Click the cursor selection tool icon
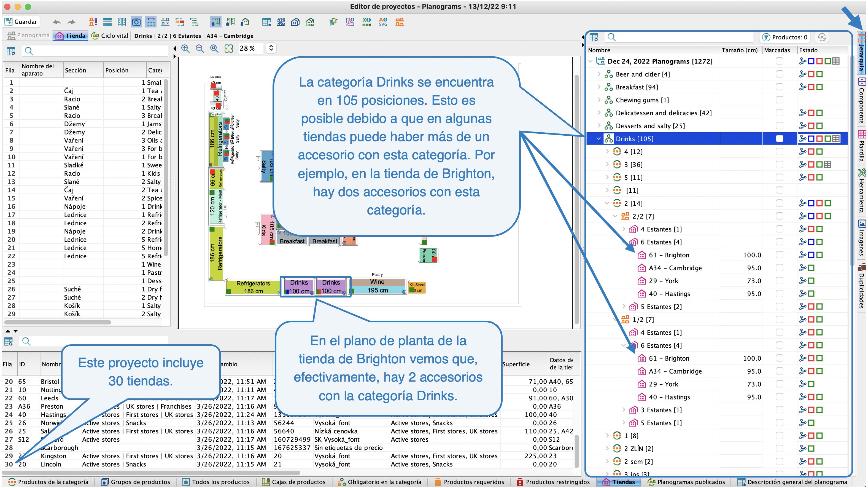Image resolution: width=868 pixels, height=488 pixels. [333, 22]
